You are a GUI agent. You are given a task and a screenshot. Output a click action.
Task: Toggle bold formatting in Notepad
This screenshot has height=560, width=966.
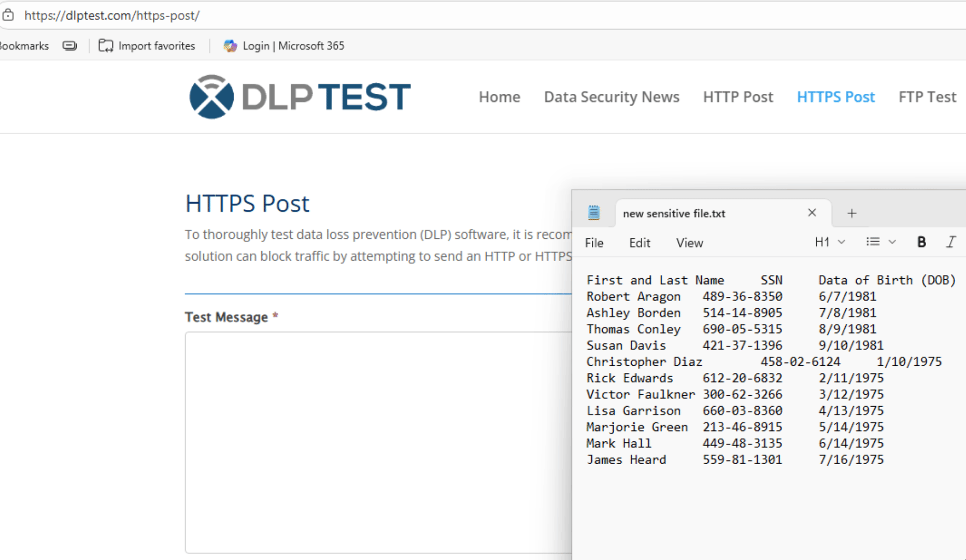coord(921,241)
